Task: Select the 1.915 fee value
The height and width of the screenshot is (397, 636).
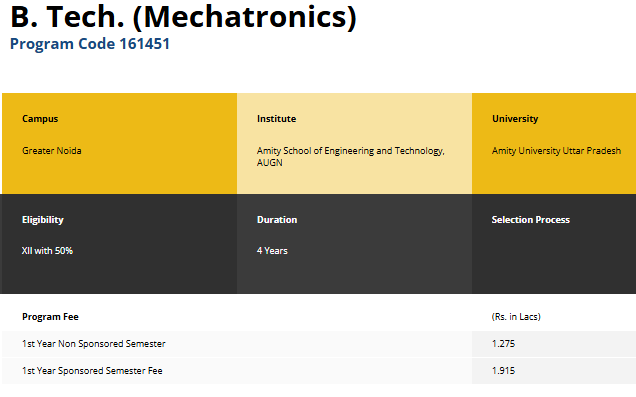Action: 503,371
